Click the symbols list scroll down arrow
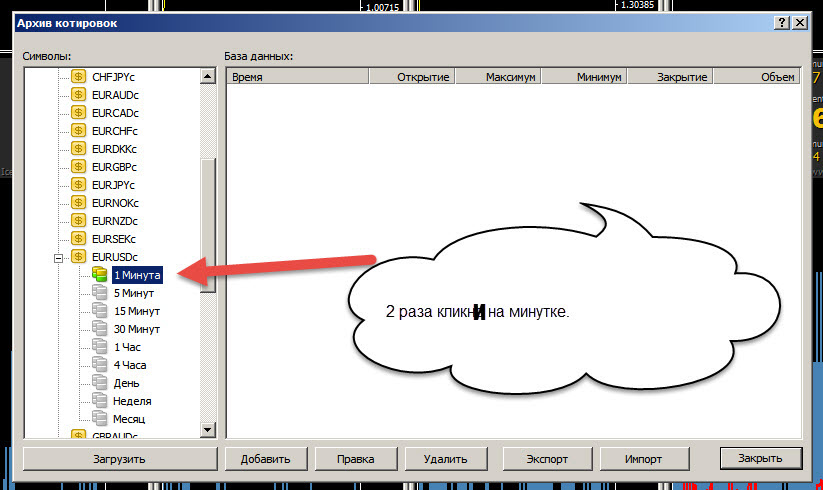Screen dimensions: 823x490 (x=208, y=430)
